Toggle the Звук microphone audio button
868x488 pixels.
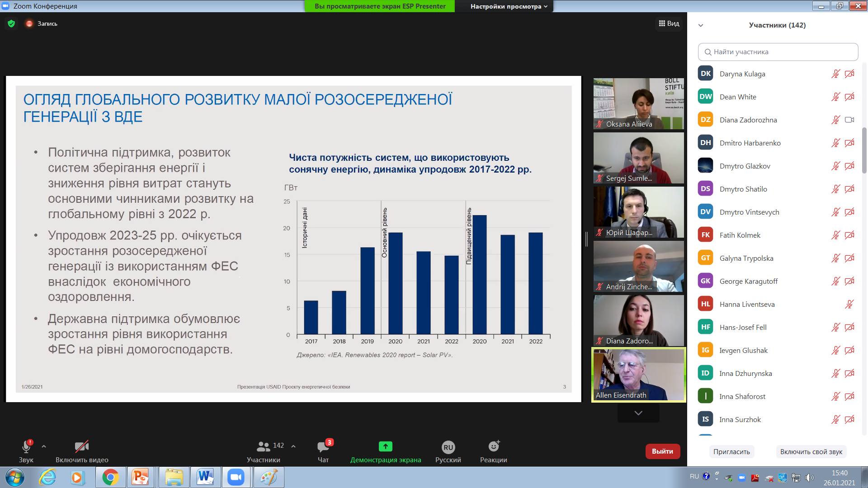tap(26, 447)
